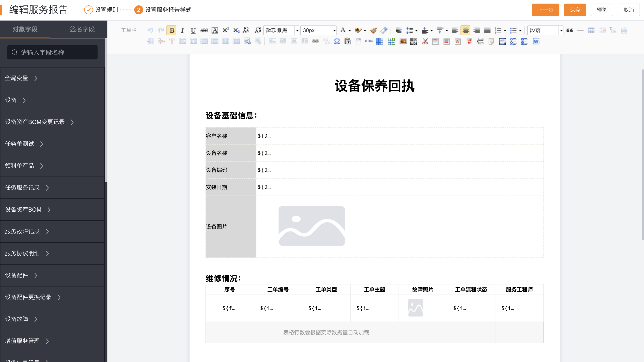Open the HTML source editor icon

[x=369, y=41]
